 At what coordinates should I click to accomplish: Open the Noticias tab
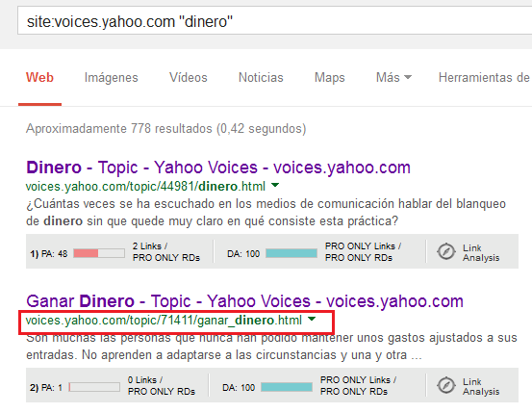pos(261,77)
